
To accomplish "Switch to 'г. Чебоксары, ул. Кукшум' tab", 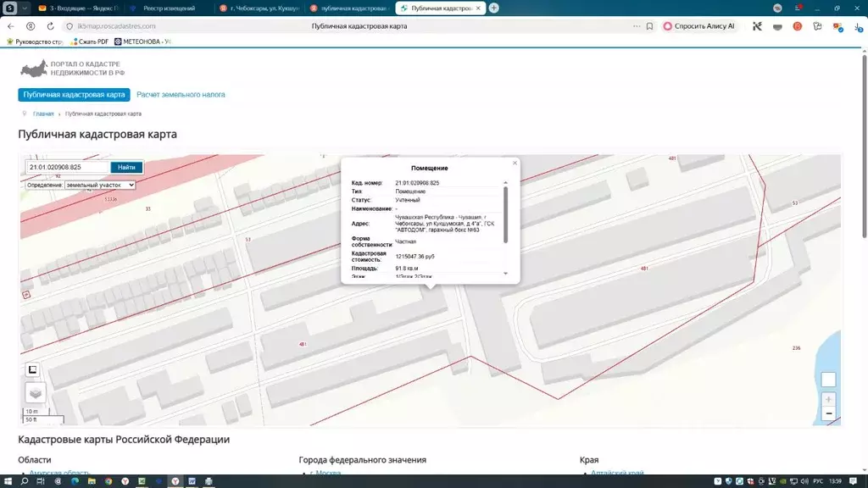I will [x=259, y=8].
